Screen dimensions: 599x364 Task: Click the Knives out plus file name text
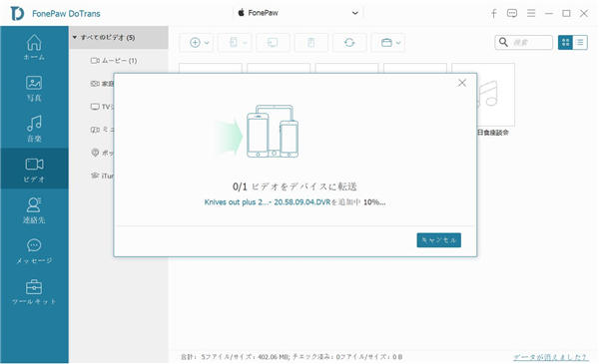267,202
